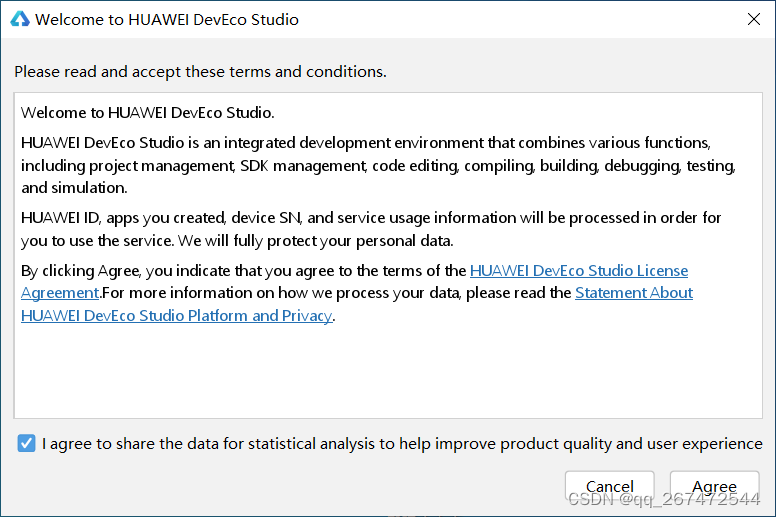776x517 pixels.
Task: Click the first 'Welcome to HUAWEI DevEco Studio.' line
Action: coord(147,113)
